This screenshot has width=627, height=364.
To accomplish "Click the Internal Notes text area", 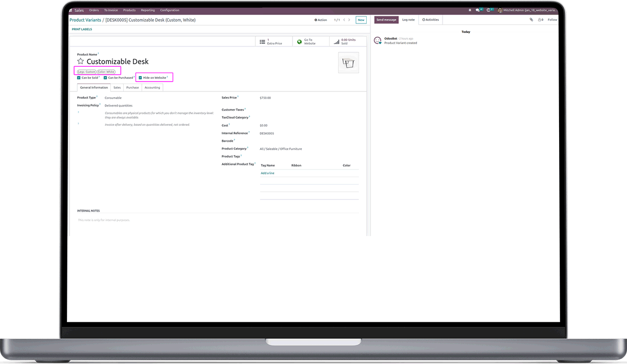I will (218, 220).
